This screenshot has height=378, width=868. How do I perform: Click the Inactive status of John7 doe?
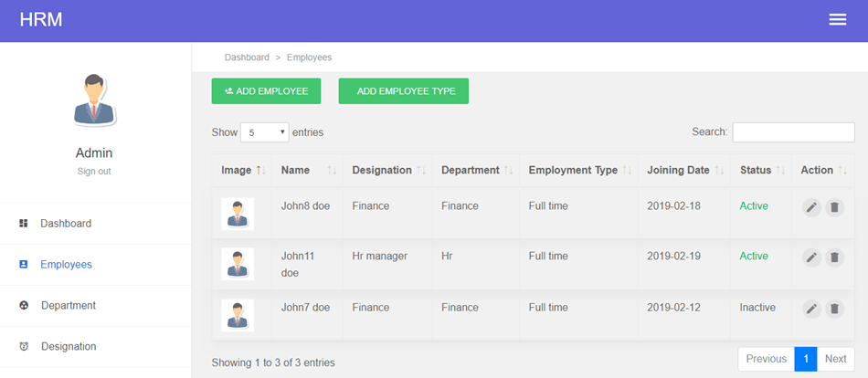tap(757, 308)
